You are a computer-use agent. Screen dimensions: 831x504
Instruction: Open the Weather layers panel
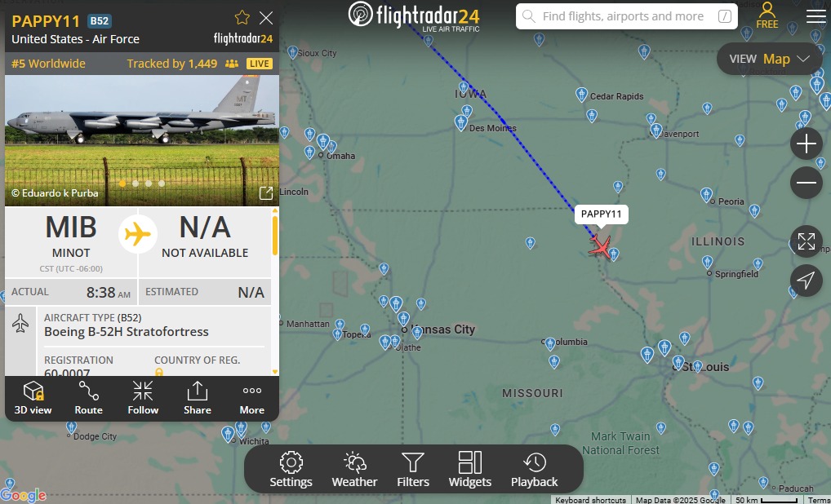(354, 470)
